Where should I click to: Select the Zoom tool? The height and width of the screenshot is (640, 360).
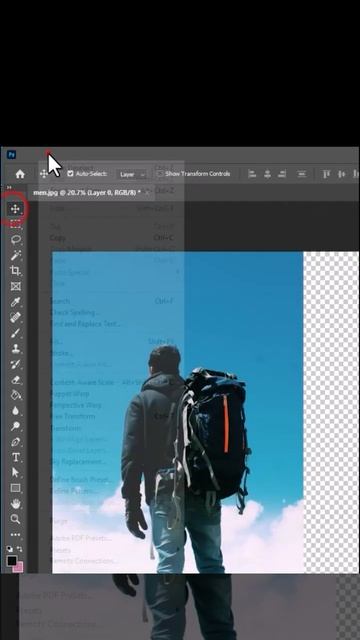pos(15,519)
